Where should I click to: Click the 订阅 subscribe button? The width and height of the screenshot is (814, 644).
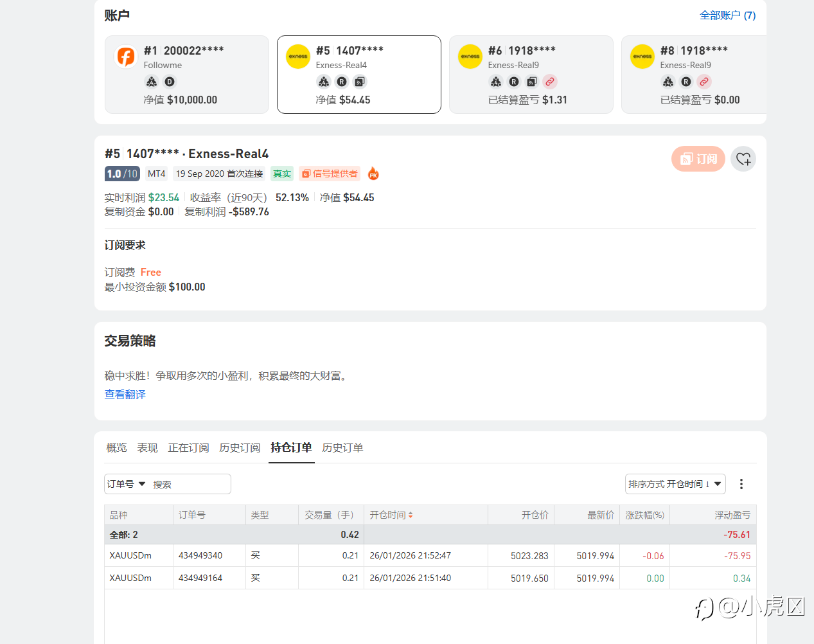698,159
